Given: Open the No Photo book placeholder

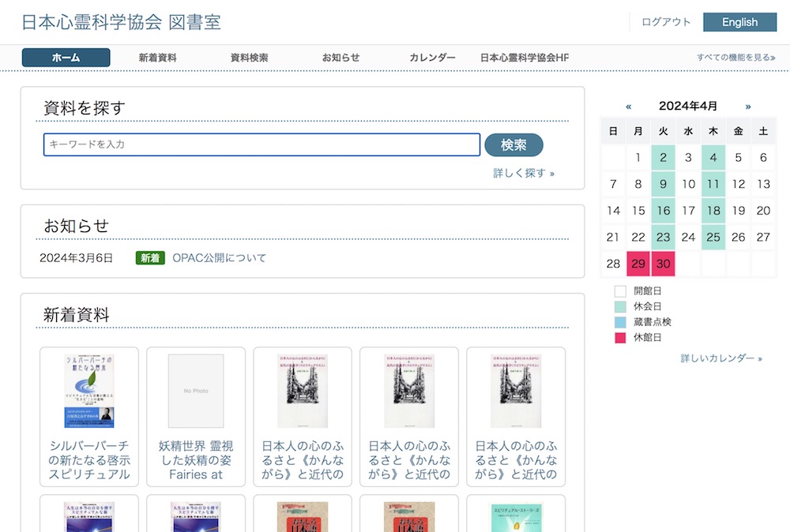Looking at the screenshot, I should [196, 391].
